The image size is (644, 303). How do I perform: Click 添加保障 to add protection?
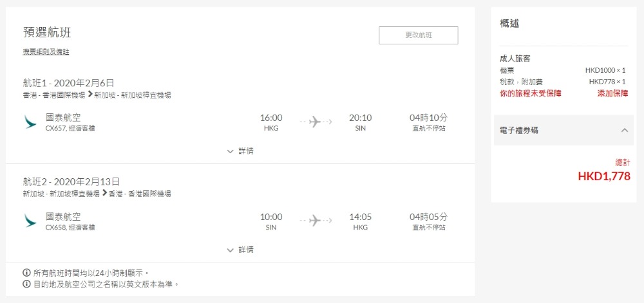pyautogui.click(x=612, y=93)
